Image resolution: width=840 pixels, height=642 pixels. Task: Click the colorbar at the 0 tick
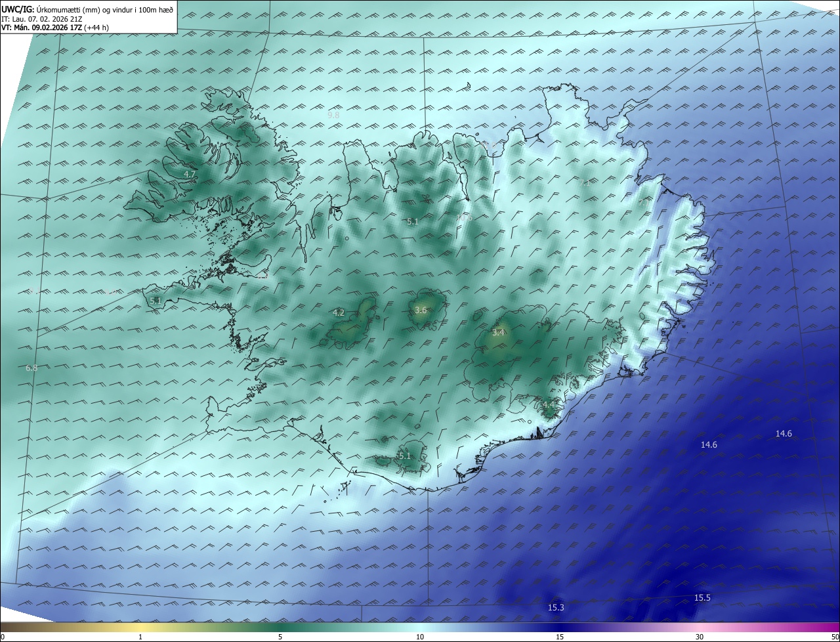click(2, 637)
